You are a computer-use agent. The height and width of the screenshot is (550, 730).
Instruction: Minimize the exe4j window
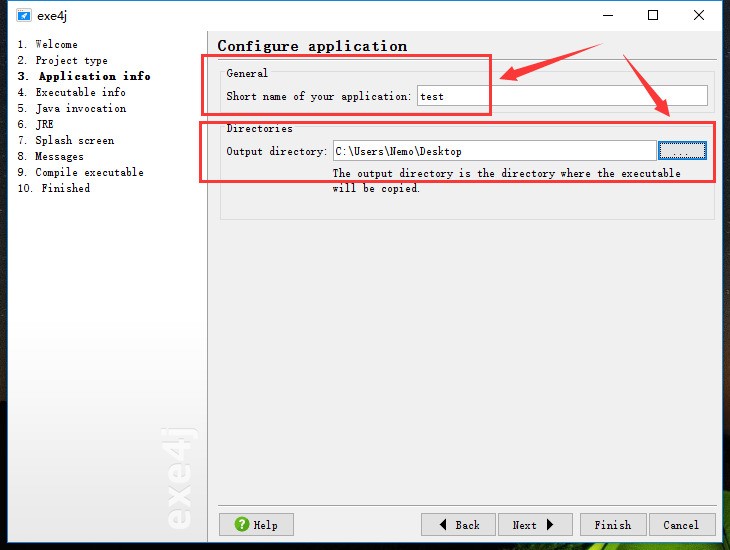(608, 15)
